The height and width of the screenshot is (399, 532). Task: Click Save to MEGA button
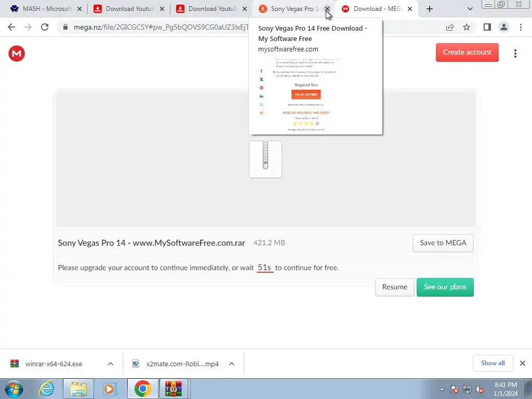443,243
